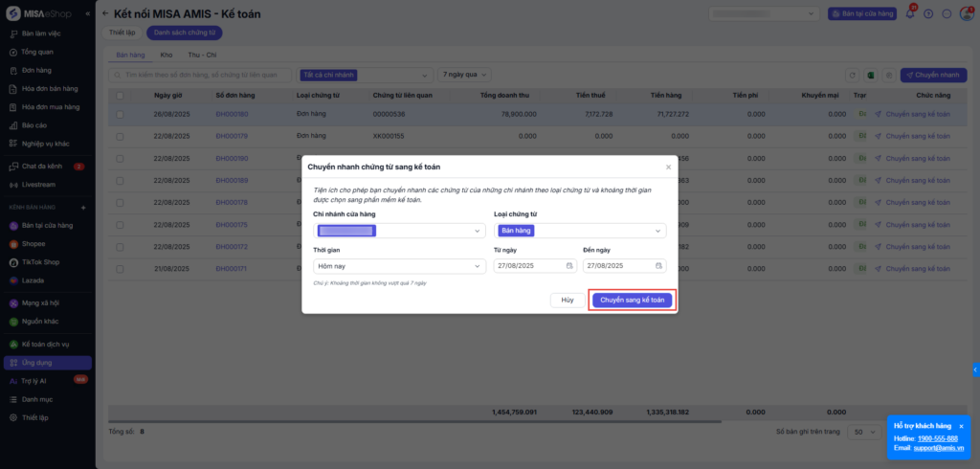Viewport: 980px width, 469px height.
Task: Click the order search input field
Action: (201, 75)
